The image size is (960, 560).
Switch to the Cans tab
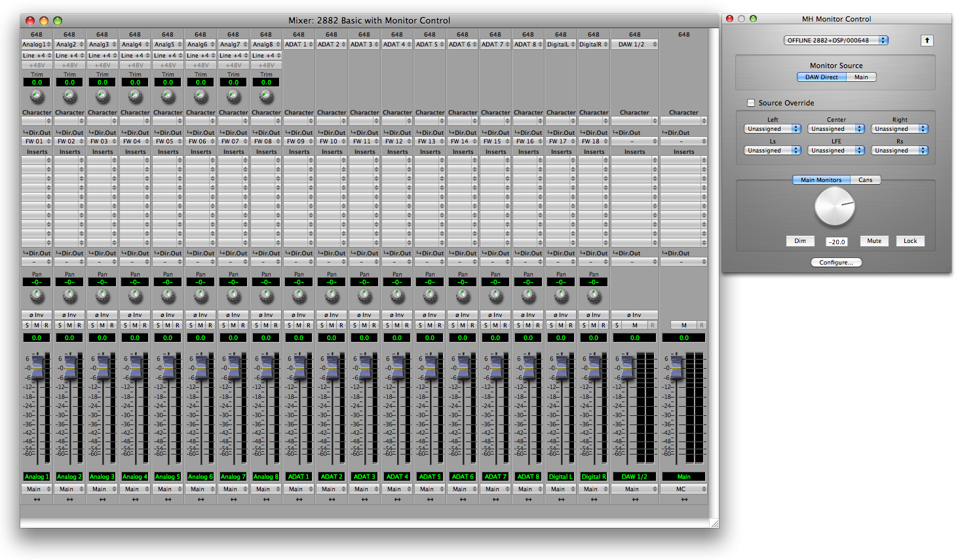click(x=866, y=180)
